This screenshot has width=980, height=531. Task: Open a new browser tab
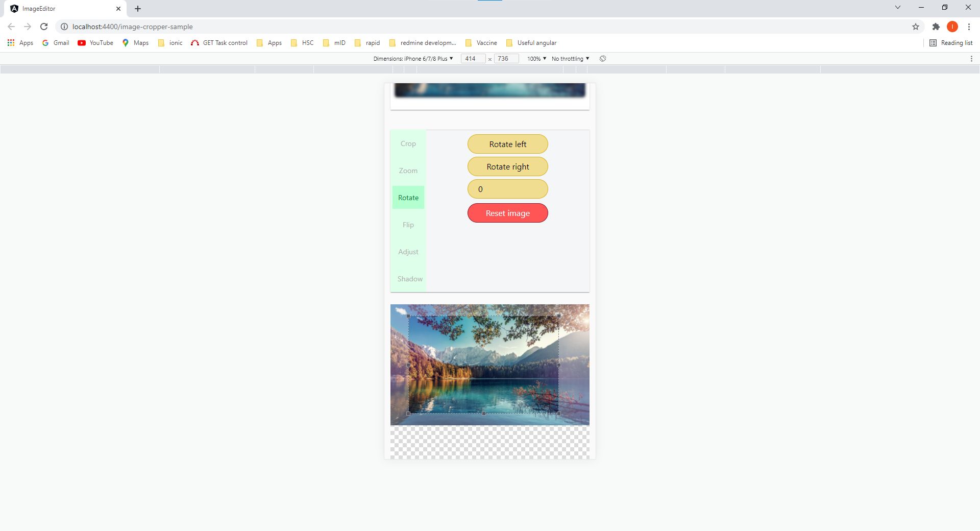(138, 9)
